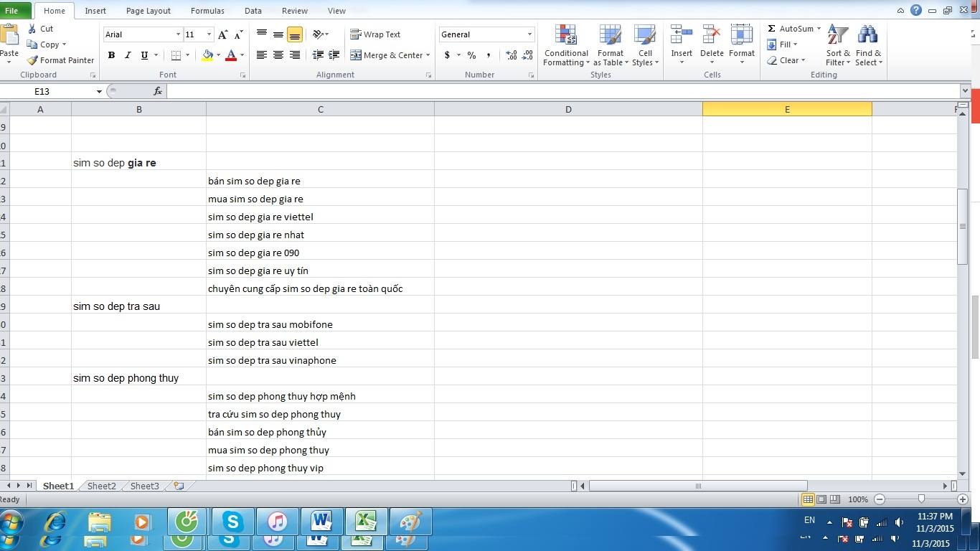Adjust the zoom slider handle
This screenshot has height=551, width=980.
tap(921, 499)
